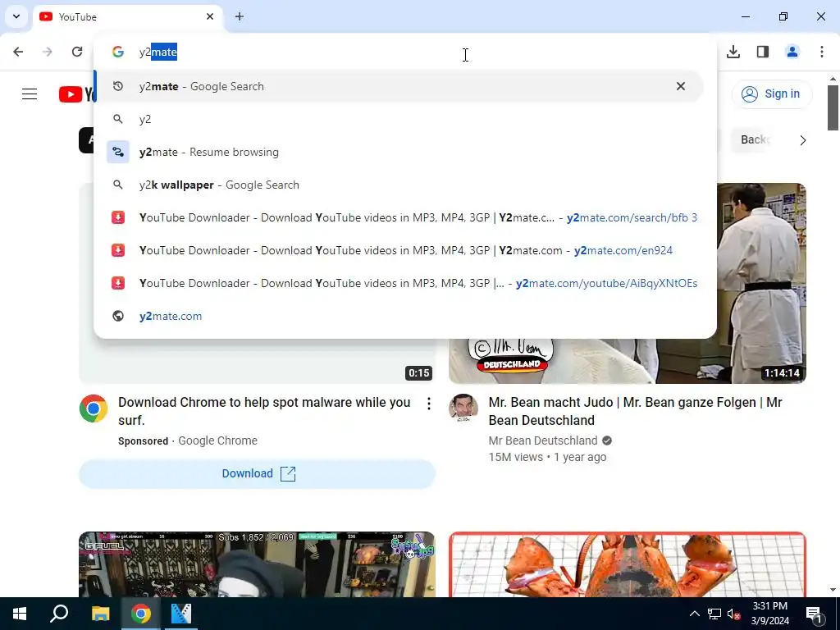Click the Chrome taskbar icon
Image resolution: width=840 pixels, height=630 pixels.
click(140, 614)
